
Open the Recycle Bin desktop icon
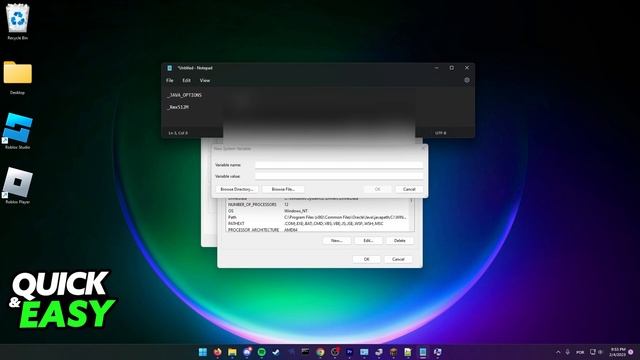pyautogui.click(x=18, y=22)
